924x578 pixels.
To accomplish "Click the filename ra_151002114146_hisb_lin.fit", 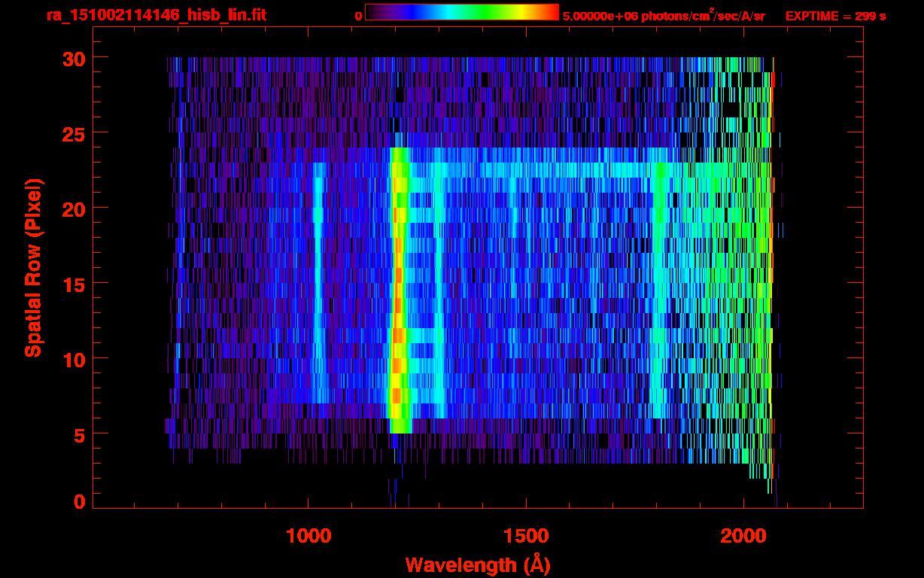I will (x=155, y=15).
